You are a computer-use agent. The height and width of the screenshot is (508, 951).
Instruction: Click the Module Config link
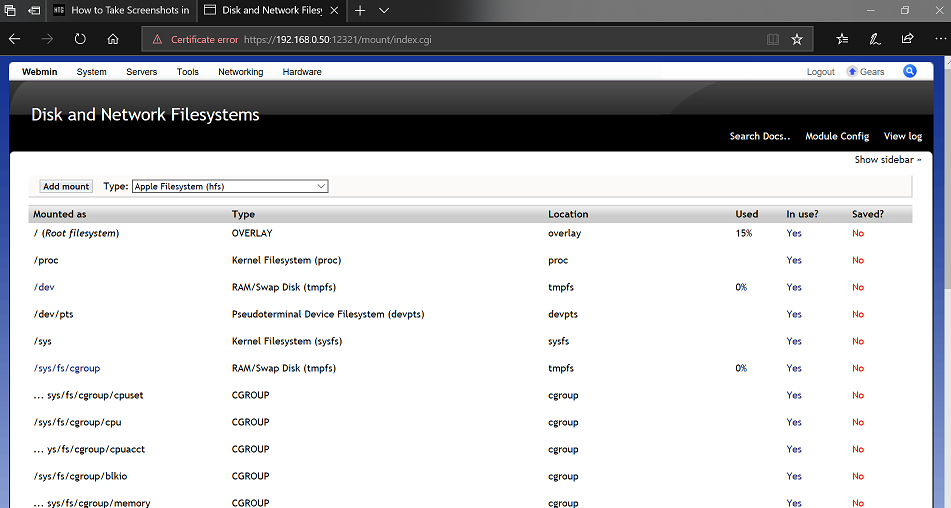point(837,136)
